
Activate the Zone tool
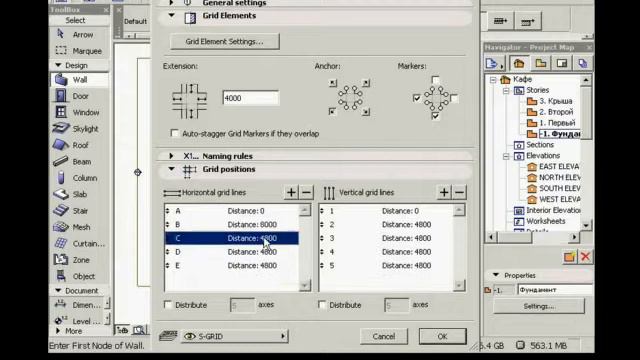tap(80, 260)
